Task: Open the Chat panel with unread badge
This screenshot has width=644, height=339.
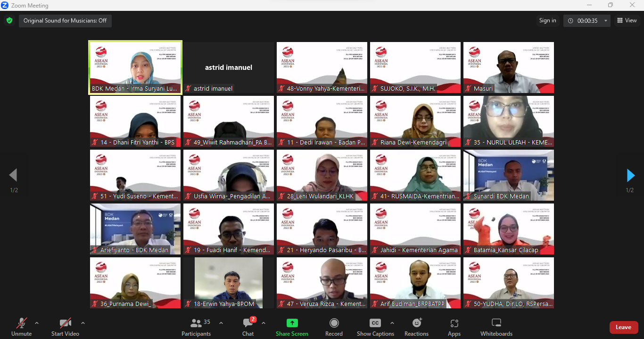Action: point(248,323)
